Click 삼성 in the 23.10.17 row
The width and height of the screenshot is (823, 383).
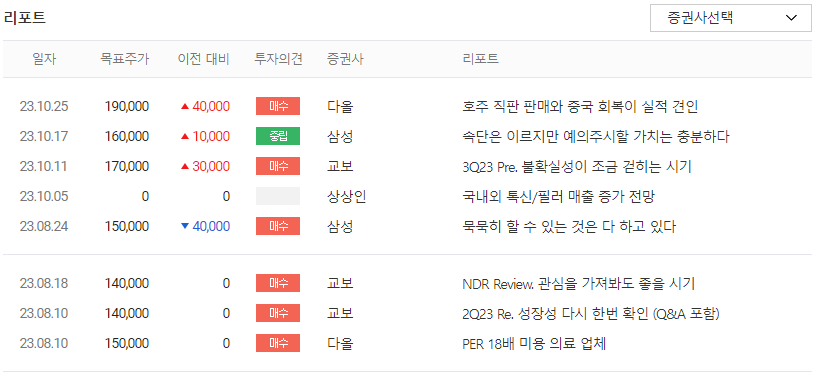(340, 136)
